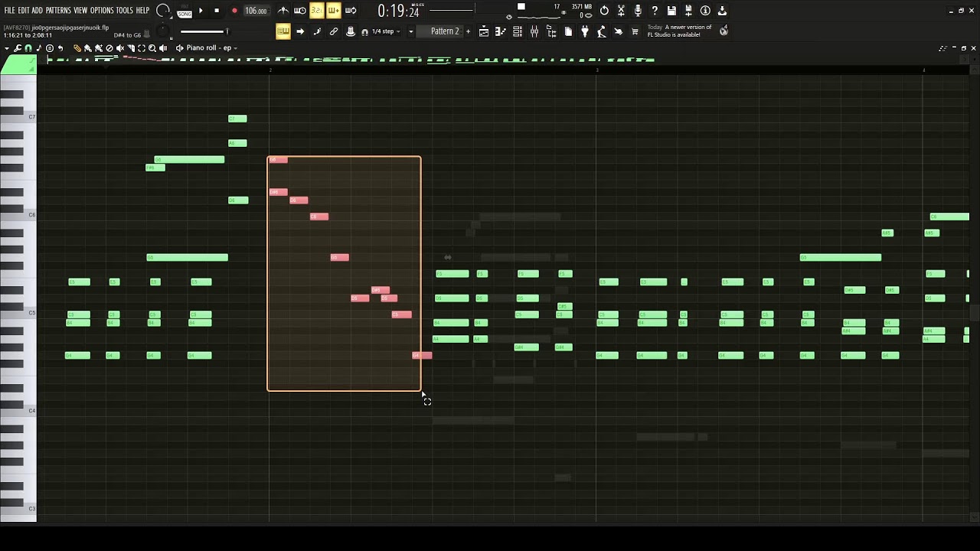The width and height of the screenshot is (980, 551).
Task: Click the stamp icon beside the link
Action: (351, 31)
